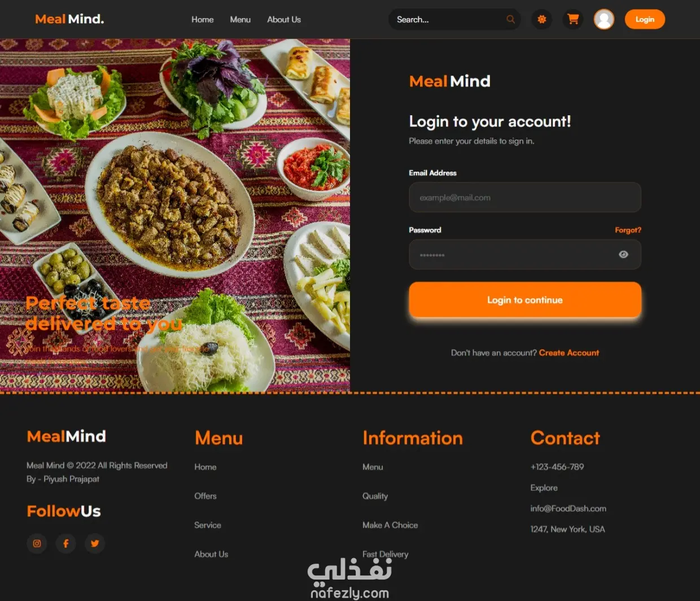Open the shopping cart icon

tap(573, 19)
